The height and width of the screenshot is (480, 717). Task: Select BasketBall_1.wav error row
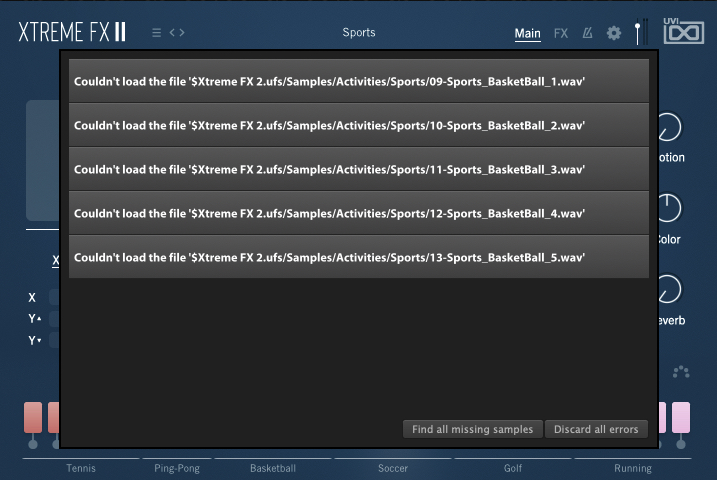click(358, 81)
